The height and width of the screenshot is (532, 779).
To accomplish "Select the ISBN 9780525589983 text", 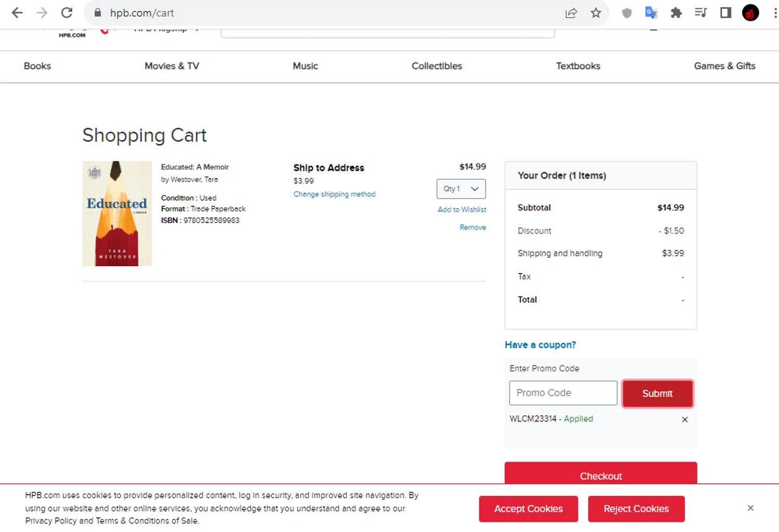I will tap(200, 220).
